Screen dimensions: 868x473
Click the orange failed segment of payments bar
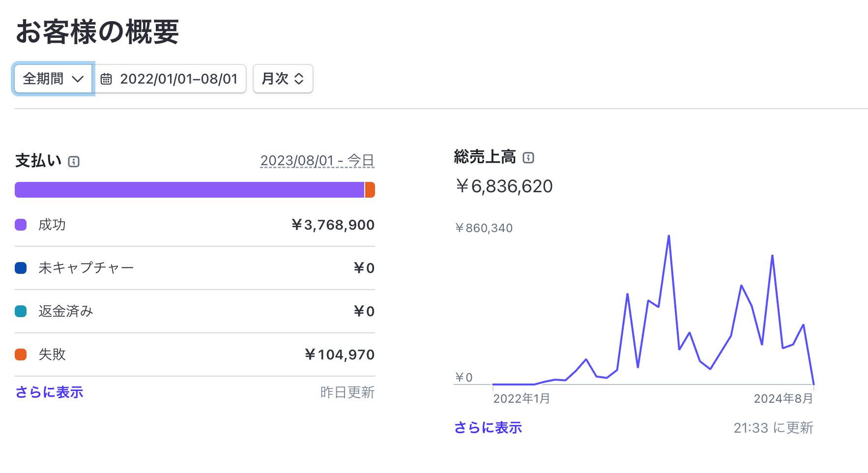370,190
